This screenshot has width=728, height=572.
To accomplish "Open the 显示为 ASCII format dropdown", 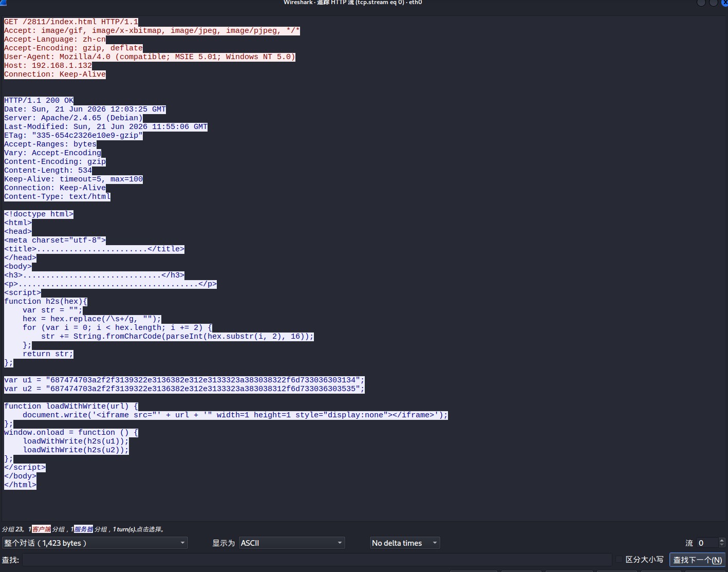I will 292,543.
